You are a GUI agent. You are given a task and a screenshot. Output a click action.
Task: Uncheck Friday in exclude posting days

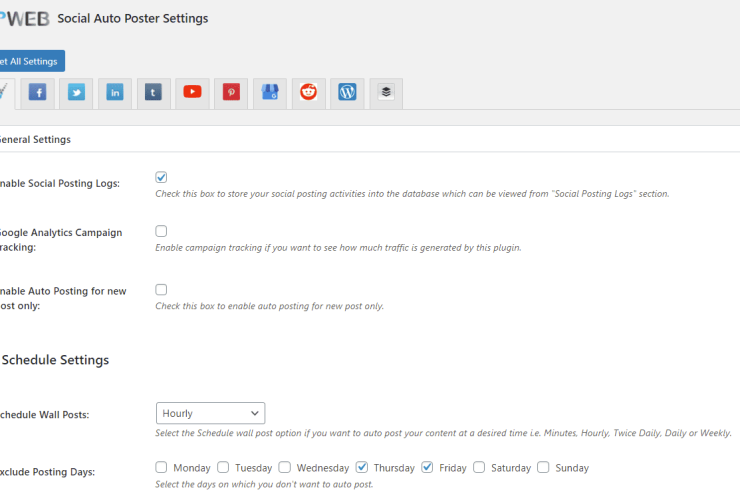click(x=427, y=467)
